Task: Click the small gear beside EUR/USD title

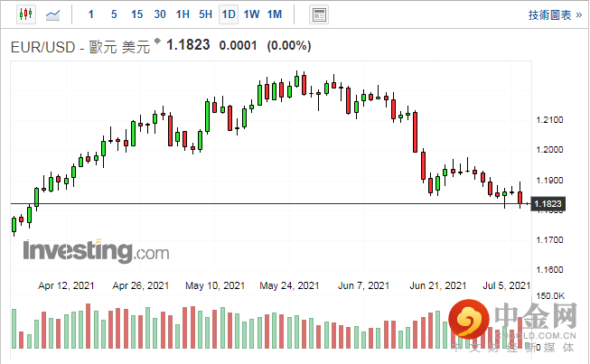Action: pyautogui.click(x=157, y=42)
